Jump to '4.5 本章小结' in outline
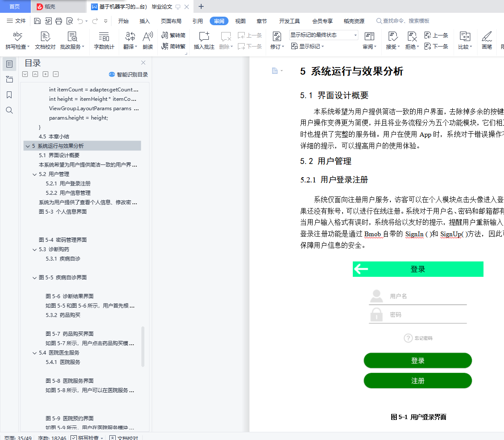 coord(54,136)
